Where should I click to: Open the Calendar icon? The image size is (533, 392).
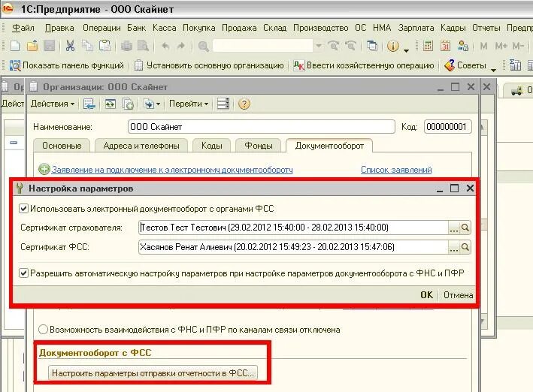[445, 46]
